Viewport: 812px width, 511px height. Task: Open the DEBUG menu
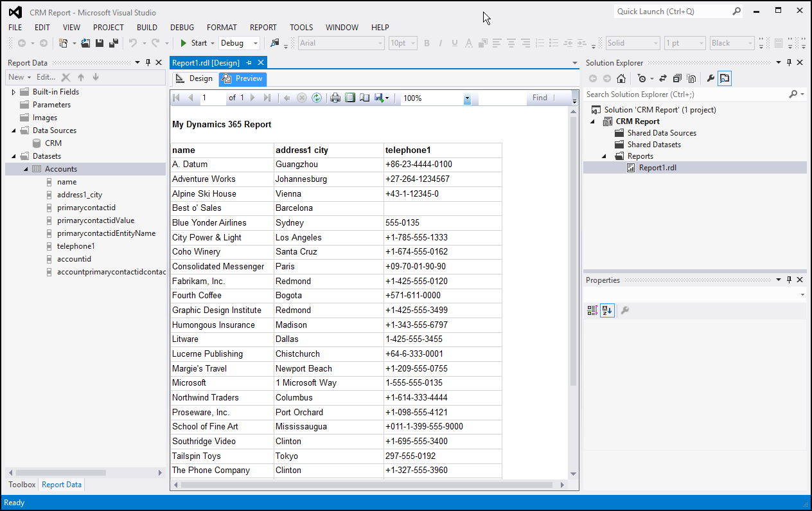[x=182, y=27]
